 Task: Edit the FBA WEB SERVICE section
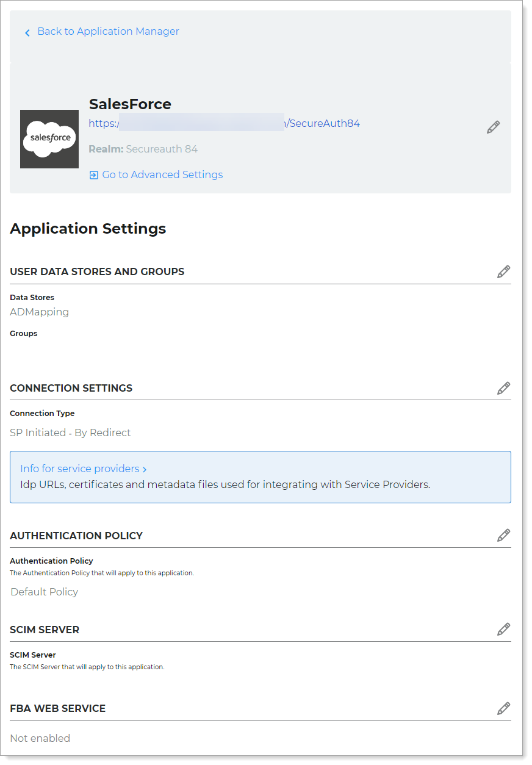click(503, 708)
